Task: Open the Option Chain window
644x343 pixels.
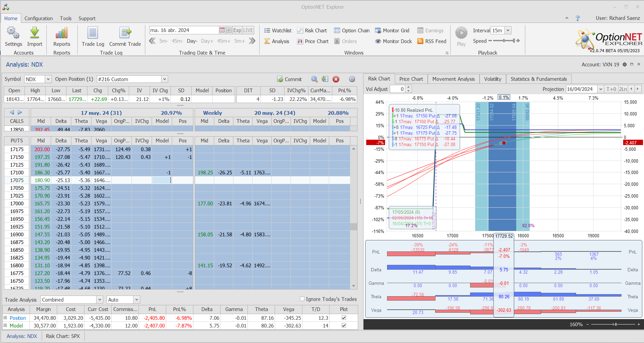Action: (x=351, y=31)
